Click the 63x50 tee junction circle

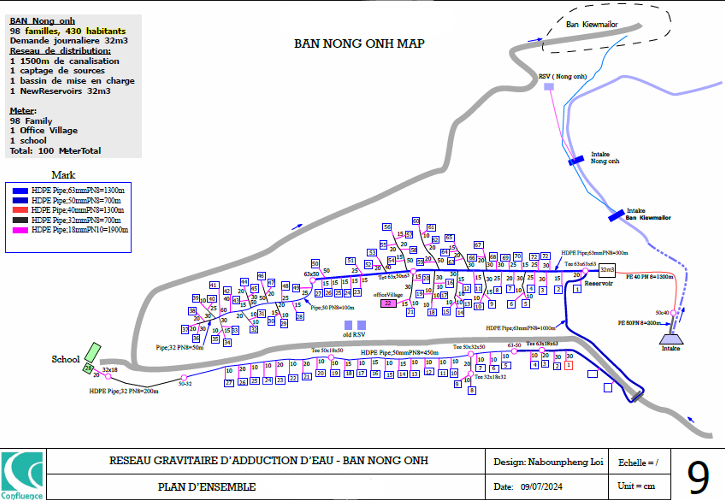coord(312,281)
